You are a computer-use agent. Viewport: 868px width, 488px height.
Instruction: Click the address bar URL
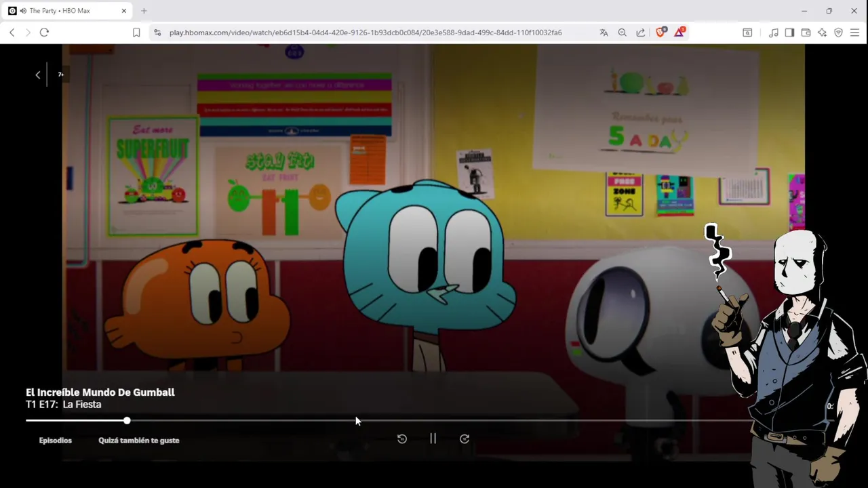click(366, 33)
